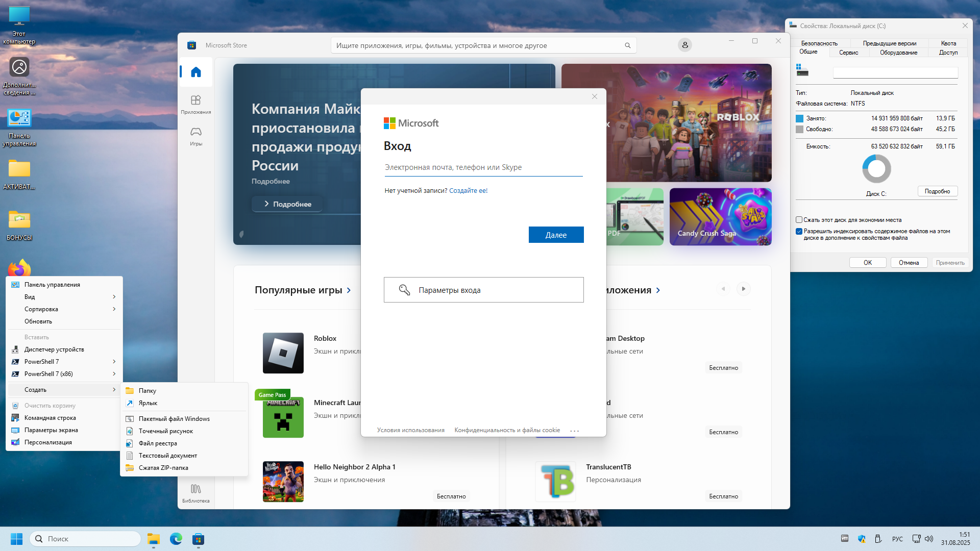Open the Roblox app icon
This screenshot has height=551, width=980.
[x=283, y=353]
